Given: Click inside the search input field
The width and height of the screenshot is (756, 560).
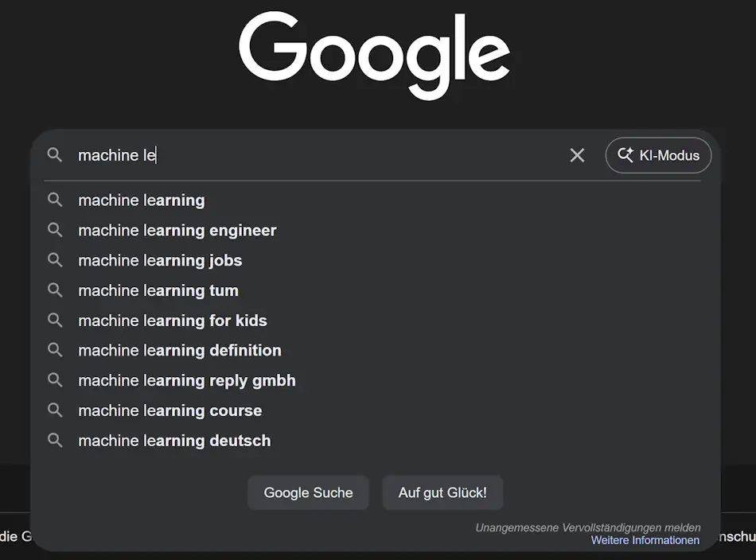Looking at the screenshot, I should tap(239, 155).
